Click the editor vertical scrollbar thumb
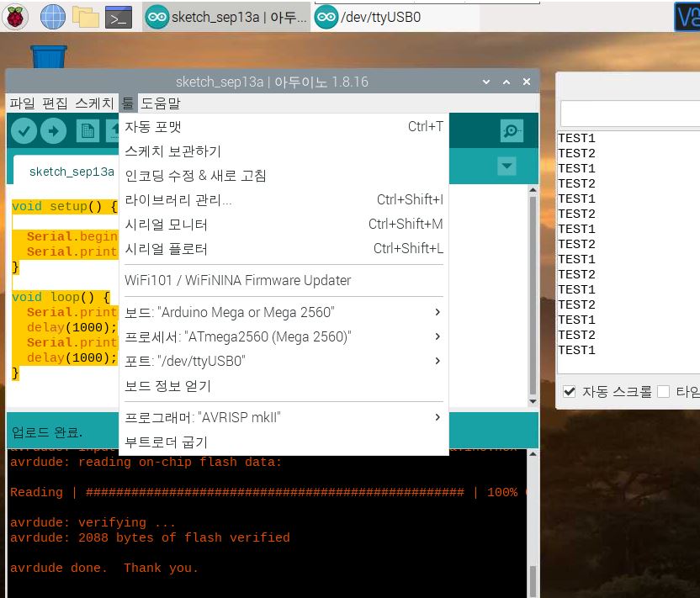The height and width of the screenshot is (598, 700). [533, 295]
